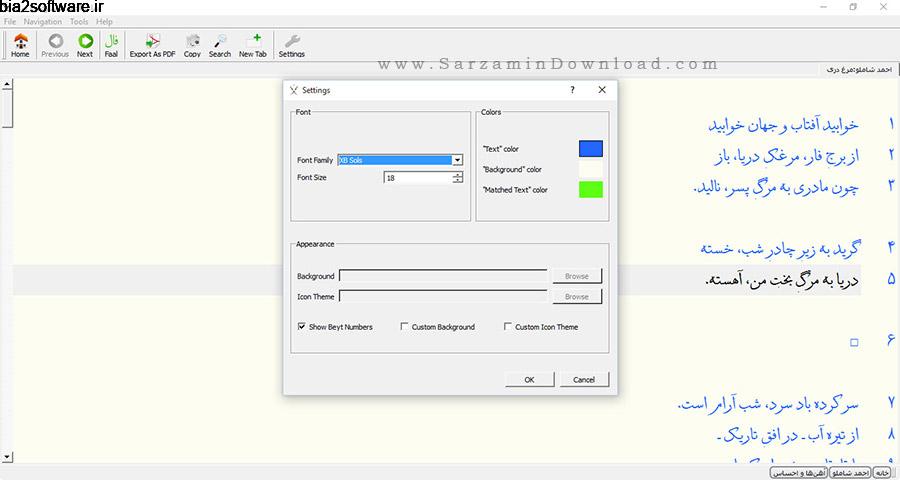
Task: Click the Copy toolbar icon
Action: pos(192,43)
